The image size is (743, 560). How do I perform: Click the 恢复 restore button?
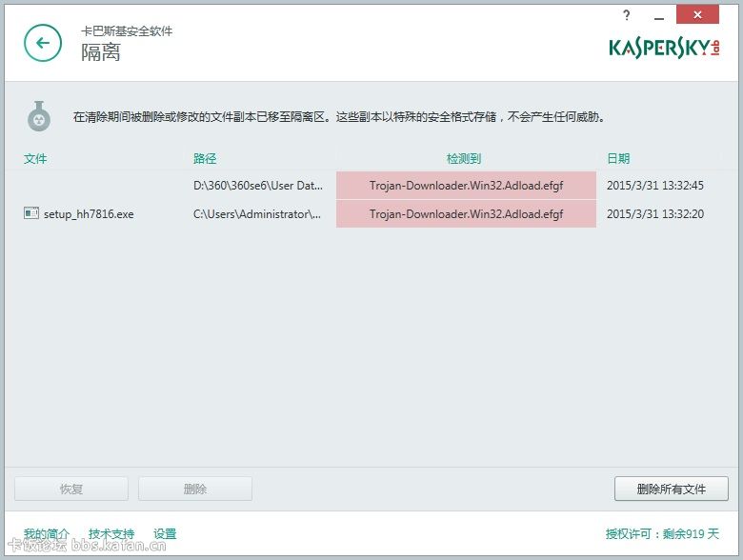pyautogui.click(x=71, y=489)
